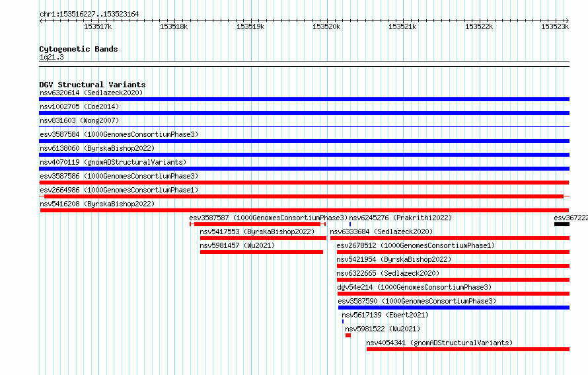Click the red bar under nsv6333684
This screenshot has height=375, width=588.
(x=450, y=238)
